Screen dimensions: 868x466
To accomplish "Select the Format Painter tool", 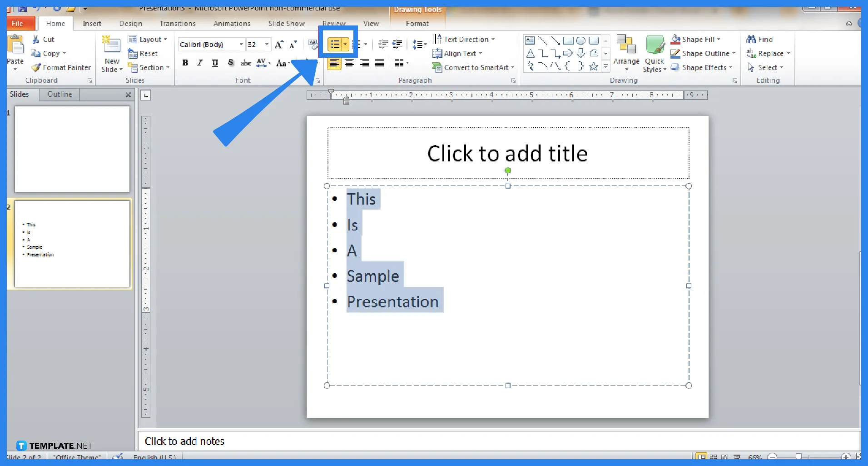I will (60, 67).
